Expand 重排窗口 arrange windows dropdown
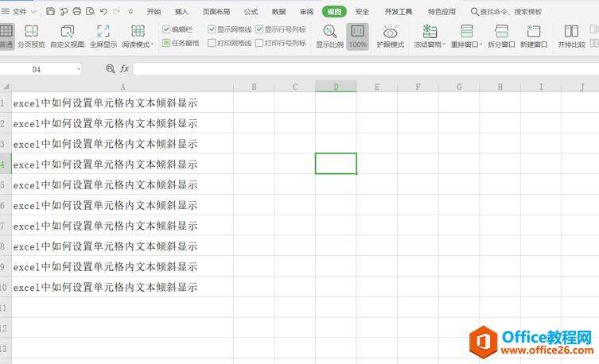 (480, 45)
